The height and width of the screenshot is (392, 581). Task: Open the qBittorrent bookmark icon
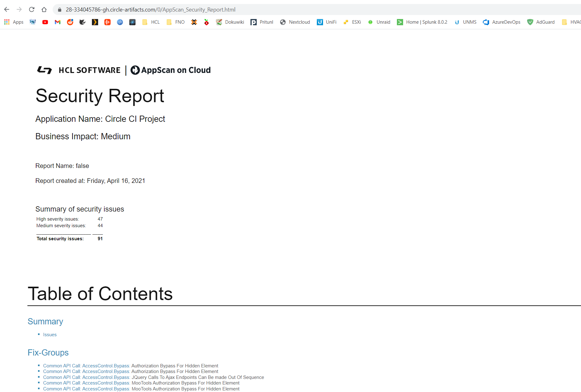(120, 22)
